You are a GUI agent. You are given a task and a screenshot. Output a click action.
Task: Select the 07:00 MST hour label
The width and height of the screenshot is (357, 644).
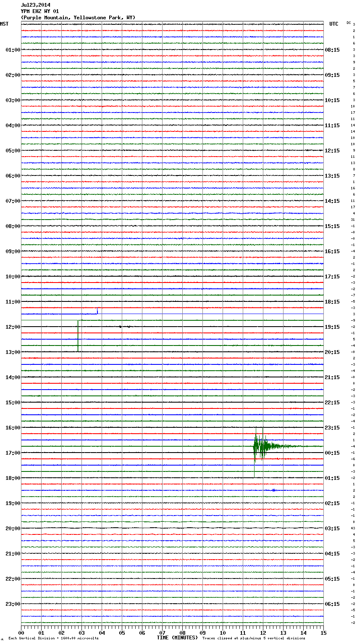[13, 201]
